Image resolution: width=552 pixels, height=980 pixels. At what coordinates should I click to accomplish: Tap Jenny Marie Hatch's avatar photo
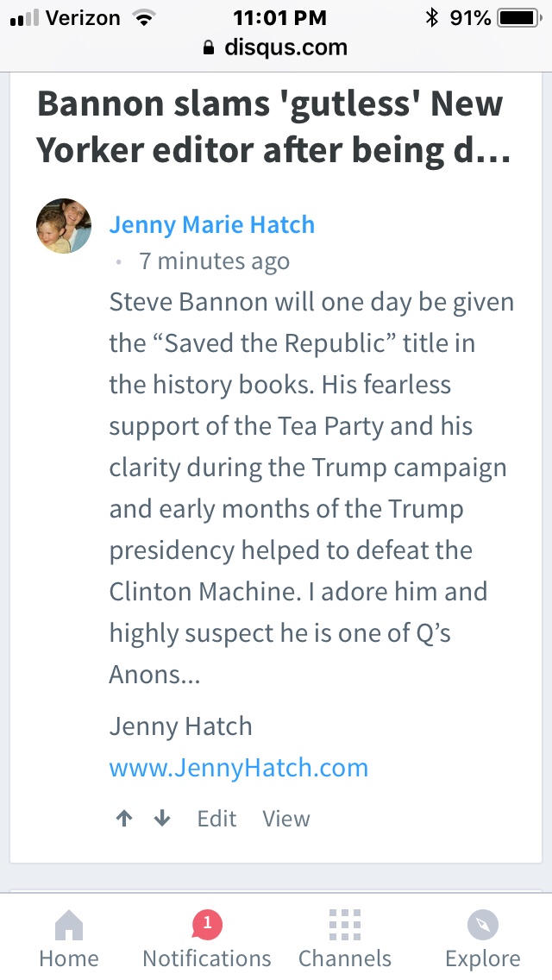64,226
